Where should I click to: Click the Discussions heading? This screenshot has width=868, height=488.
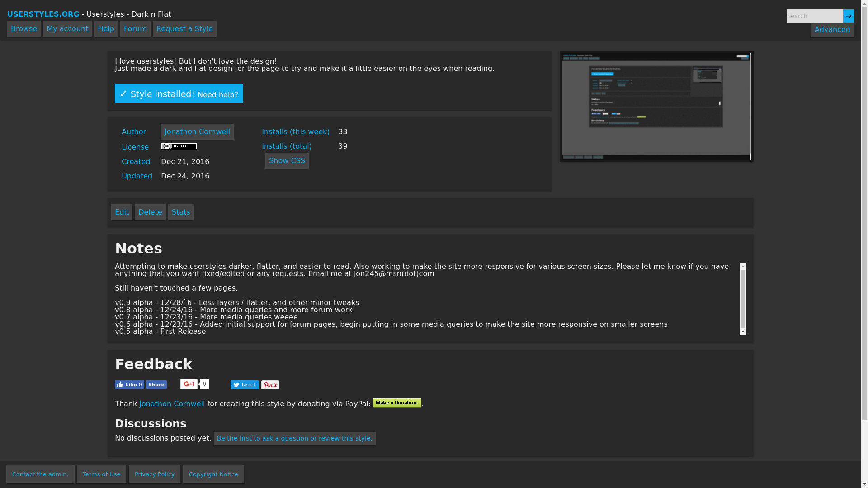151,424
